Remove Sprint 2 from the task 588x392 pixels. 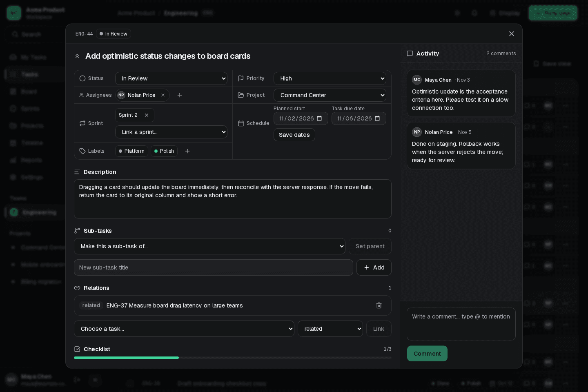click(x=147, y=115)
